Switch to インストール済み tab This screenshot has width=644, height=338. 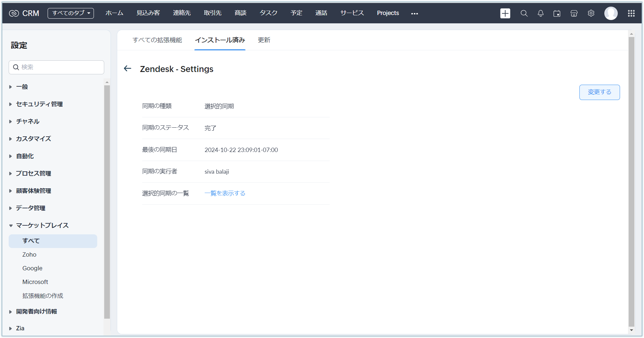coord(220,40)
